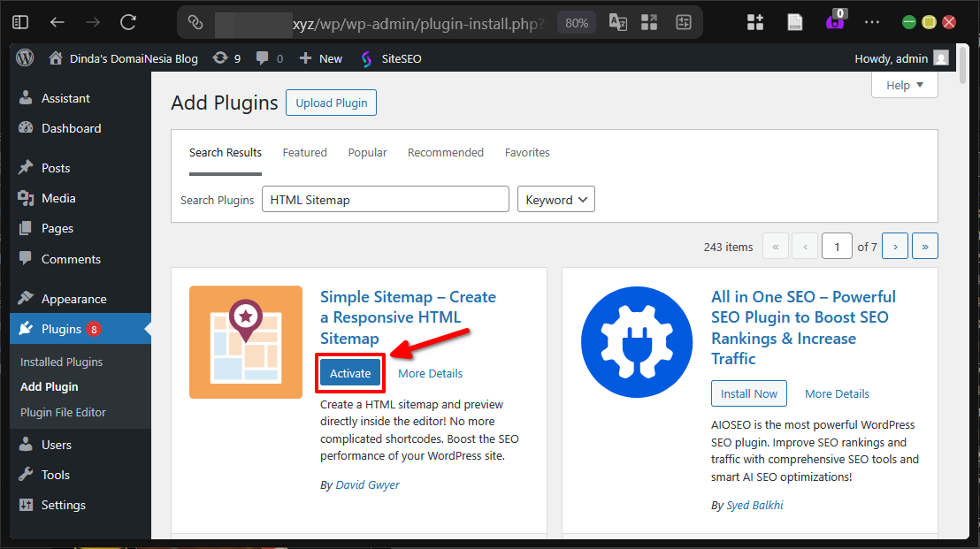Expand the Help dropdown
The height and width of the screenshot is (549, 980).
[x=904, y=85]
